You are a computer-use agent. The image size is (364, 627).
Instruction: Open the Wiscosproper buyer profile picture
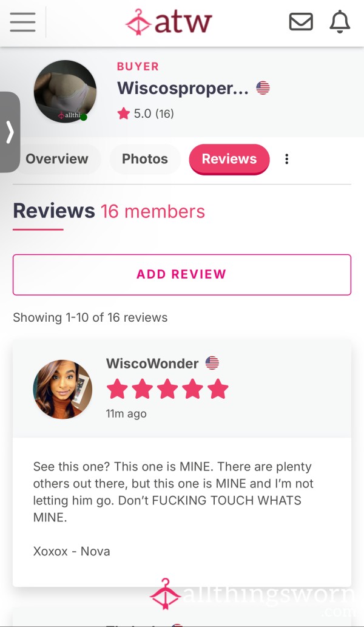click(x=65, y=92)
